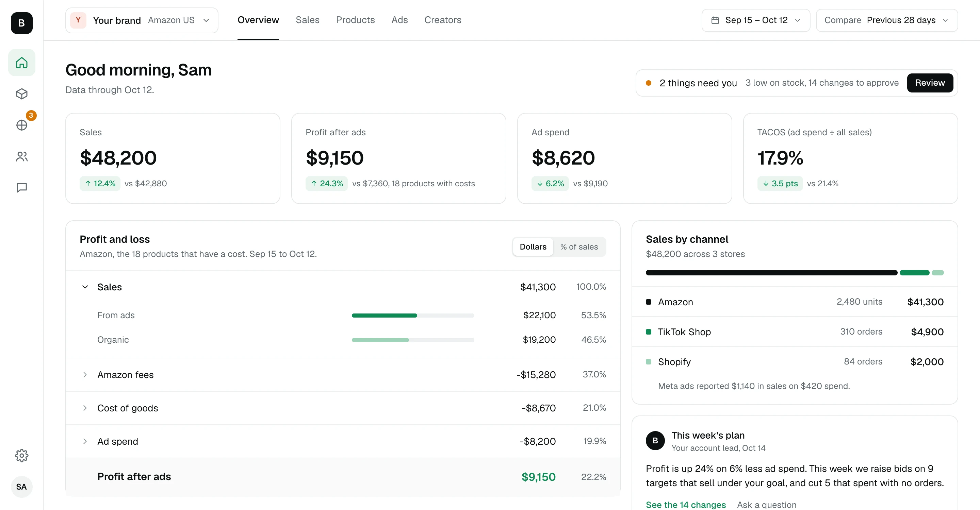Click the 3.5 pts TACOS badge

780,184
